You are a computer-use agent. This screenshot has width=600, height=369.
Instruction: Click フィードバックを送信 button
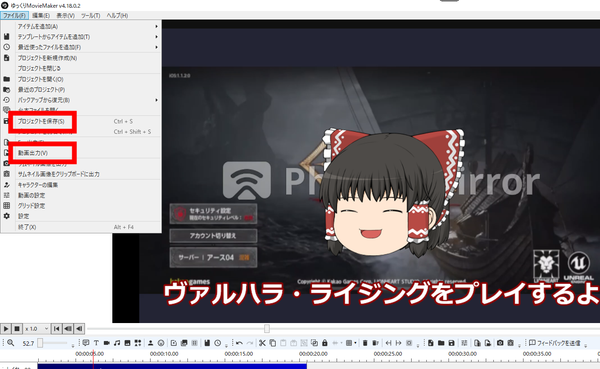pyautogui.click(x=554, y=343)
